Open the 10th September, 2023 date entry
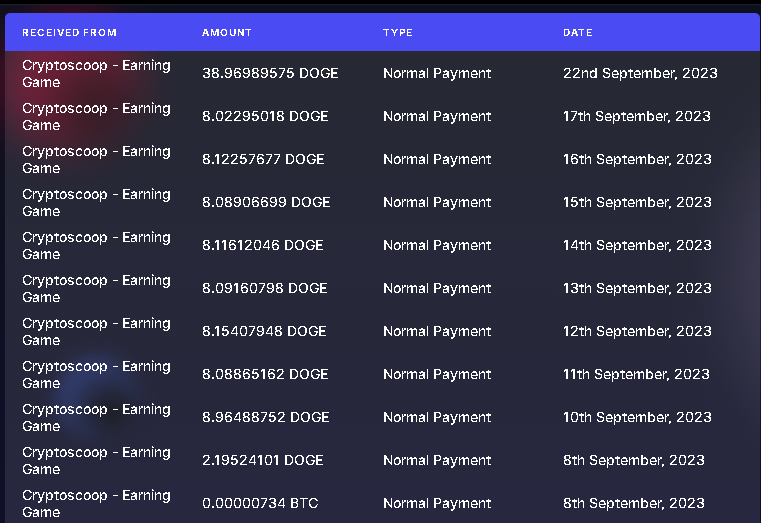Image resolution: width=761 pixels, height=523 pixels. coord(636,417)
